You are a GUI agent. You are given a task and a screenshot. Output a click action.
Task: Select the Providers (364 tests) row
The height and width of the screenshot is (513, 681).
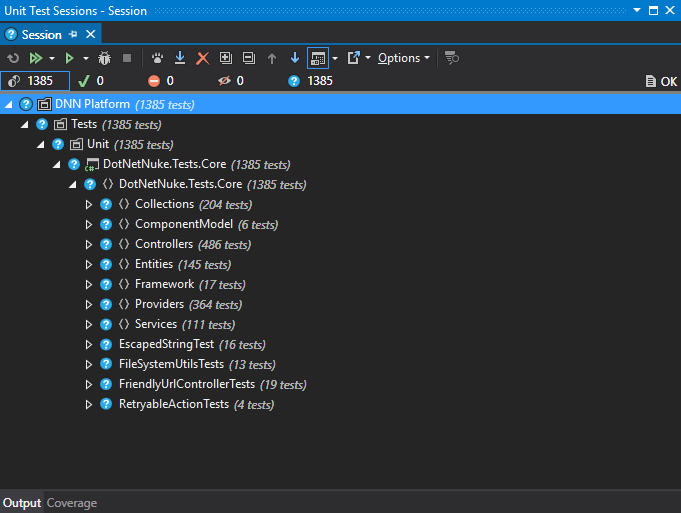tap(340, 304)
